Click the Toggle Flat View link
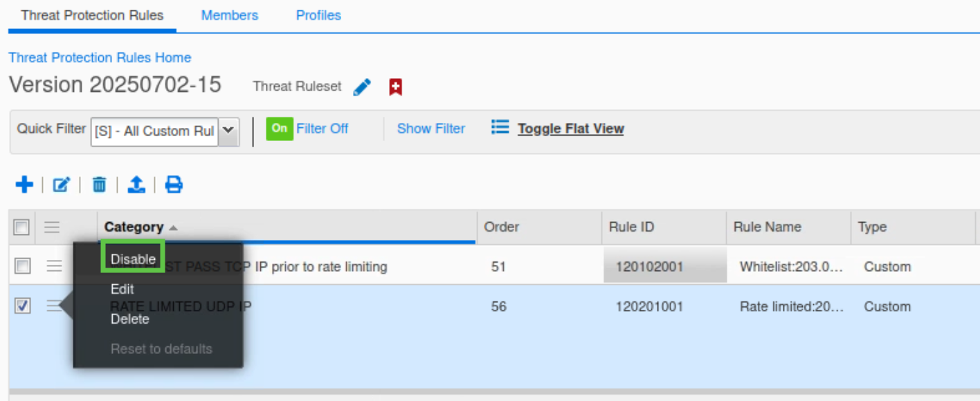This screenshot has width=980, height=401. coord(570,129)
